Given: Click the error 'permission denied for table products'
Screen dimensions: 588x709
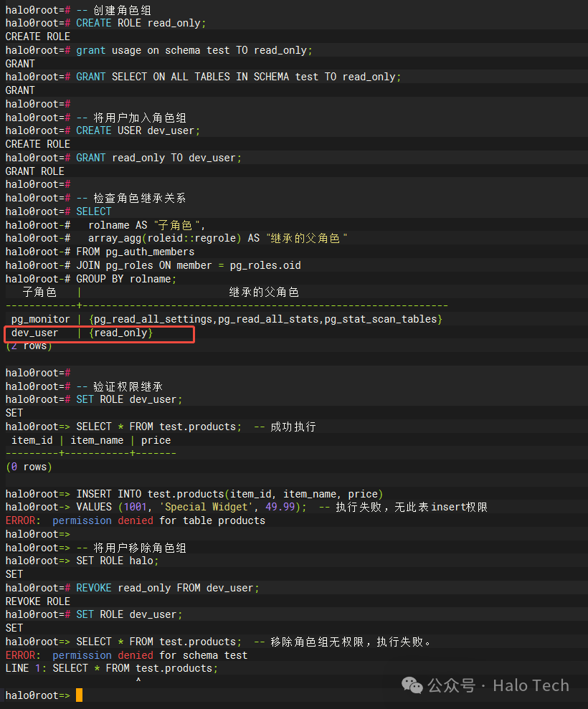Looking at the screenshot, I should click(x=158, y=521).
